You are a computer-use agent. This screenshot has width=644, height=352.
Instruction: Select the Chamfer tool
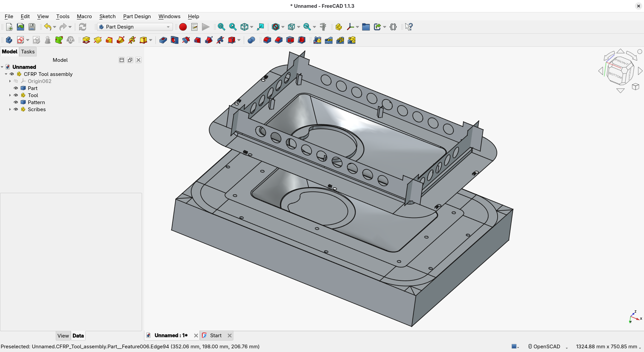(279, 40)
